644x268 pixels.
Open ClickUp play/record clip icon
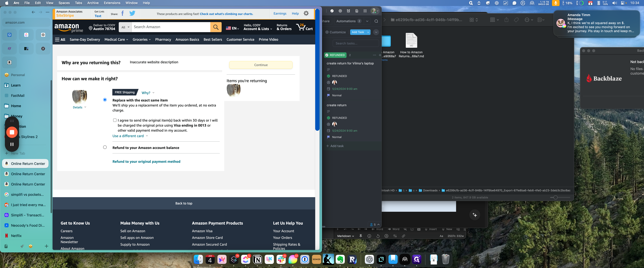340,11
